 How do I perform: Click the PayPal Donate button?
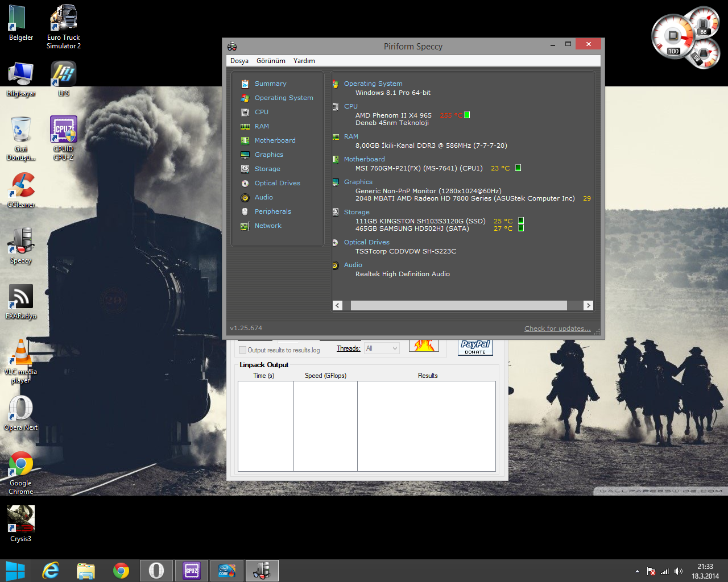pos(475,347)
